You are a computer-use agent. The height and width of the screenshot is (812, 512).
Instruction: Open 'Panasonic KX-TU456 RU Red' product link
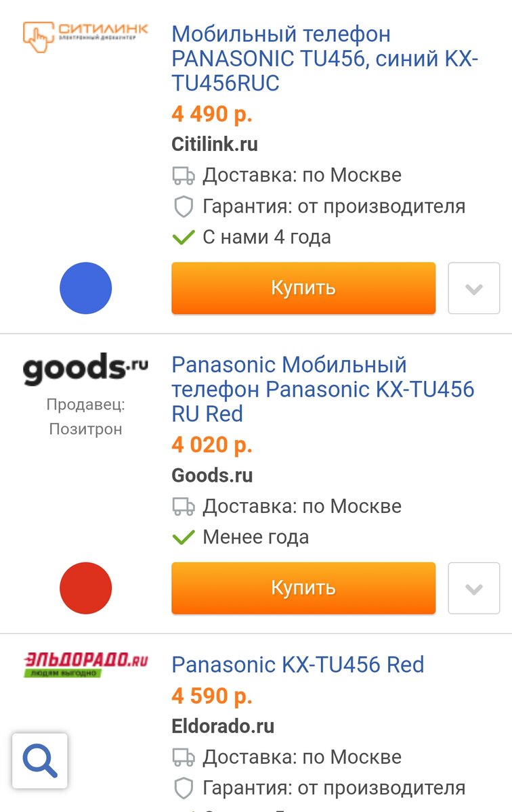pos(323,389)
